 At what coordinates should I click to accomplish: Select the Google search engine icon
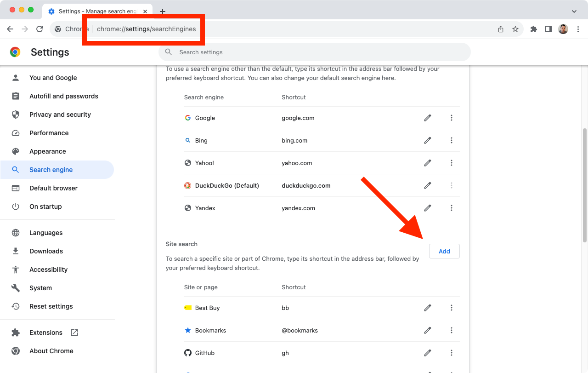click(188, 118)
